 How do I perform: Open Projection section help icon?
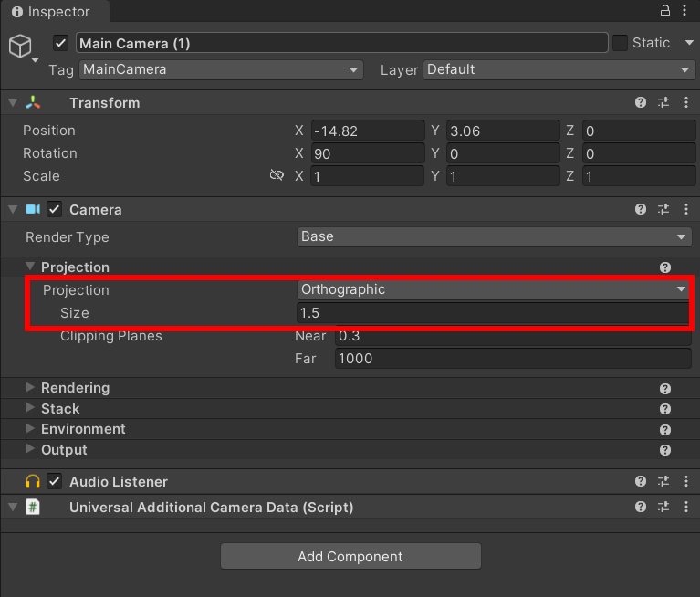coord(665,267)
